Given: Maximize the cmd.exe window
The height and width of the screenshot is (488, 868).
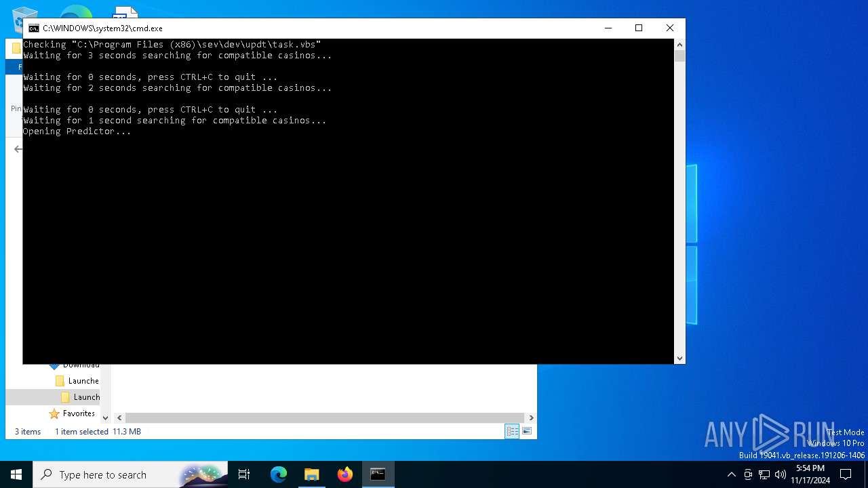Looking at the screenshot, I should point(639,28).
